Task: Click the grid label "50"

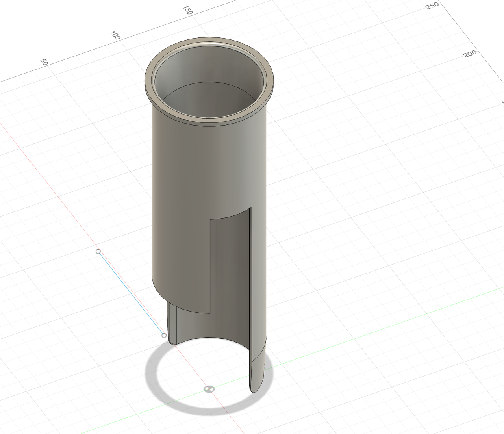Action: click(44, 62)
